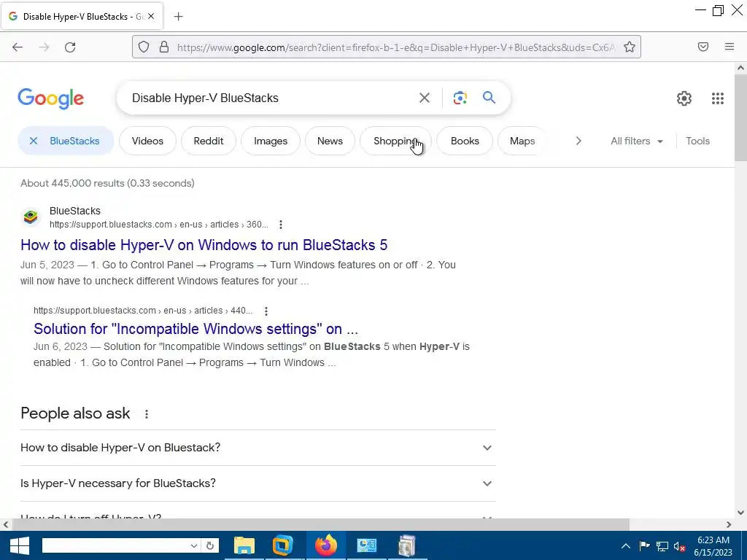747x560 pixels.
Task: Switch to Maps results
Action: (522, 141)
